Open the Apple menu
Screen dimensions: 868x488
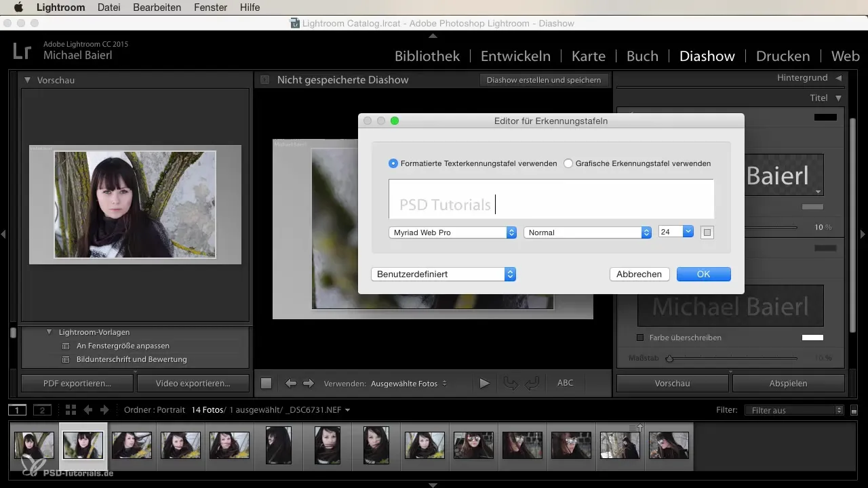tap(18, 7)
